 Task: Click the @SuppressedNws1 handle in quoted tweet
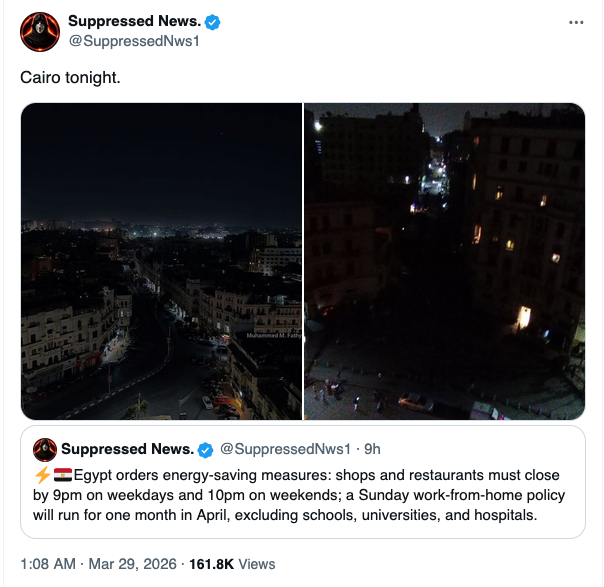(x=285, y=449)
